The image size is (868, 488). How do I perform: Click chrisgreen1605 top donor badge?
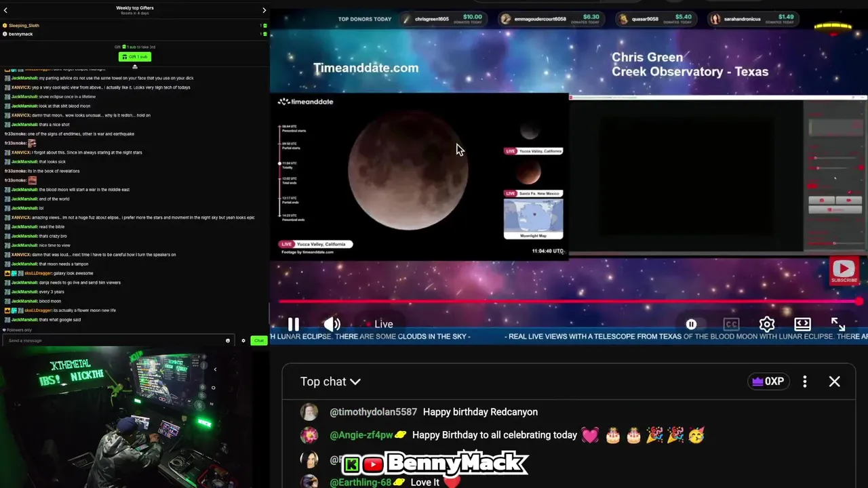click(x=443, y=18)
